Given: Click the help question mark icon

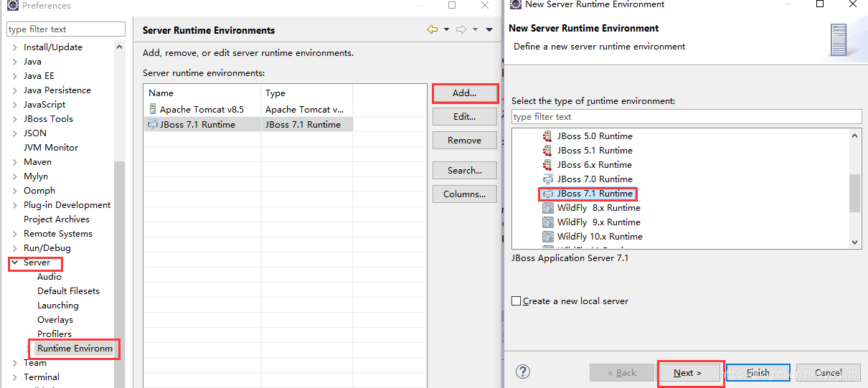Looking at the screenshot, I should [x=523, y=372].
